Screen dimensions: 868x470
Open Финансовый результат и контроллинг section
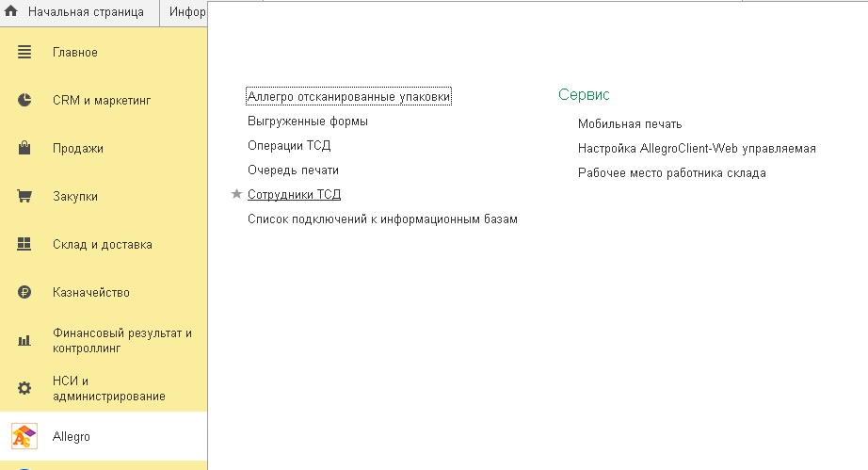click(x=121, y=340)
